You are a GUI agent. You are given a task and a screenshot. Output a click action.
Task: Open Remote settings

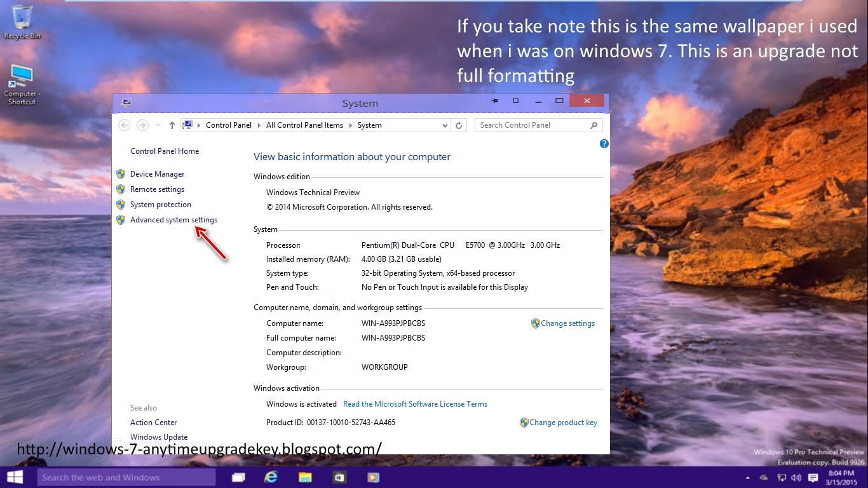pos(157,189)
